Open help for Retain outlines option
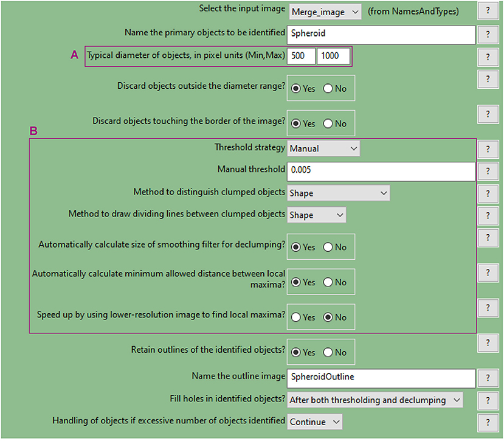Viewport: 504px width, 441px height. point(488,343)
